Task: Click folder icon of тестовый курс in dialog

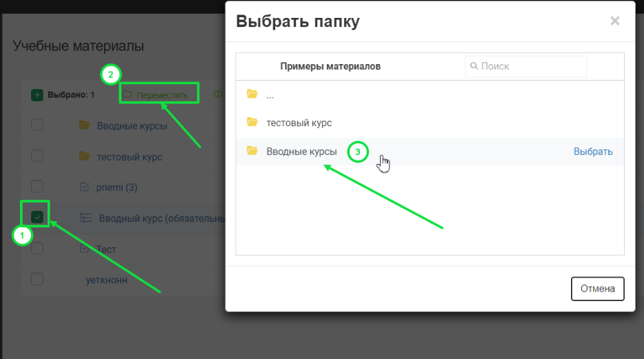Action: click(x=252, y=122)
